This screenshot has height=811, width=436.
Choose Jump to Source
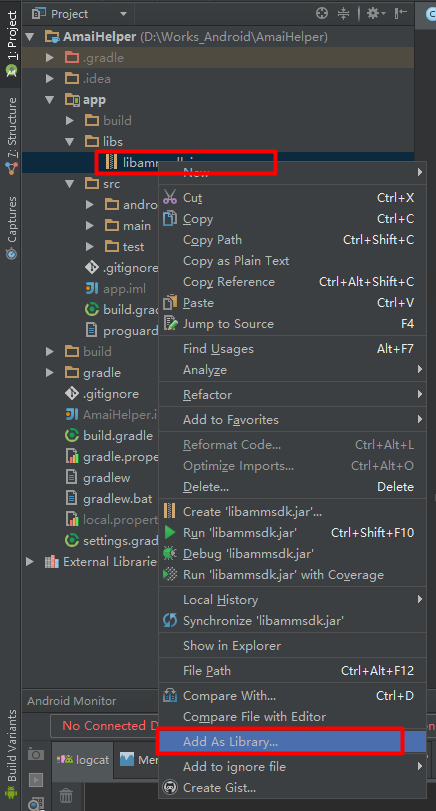tap(292, 324)
